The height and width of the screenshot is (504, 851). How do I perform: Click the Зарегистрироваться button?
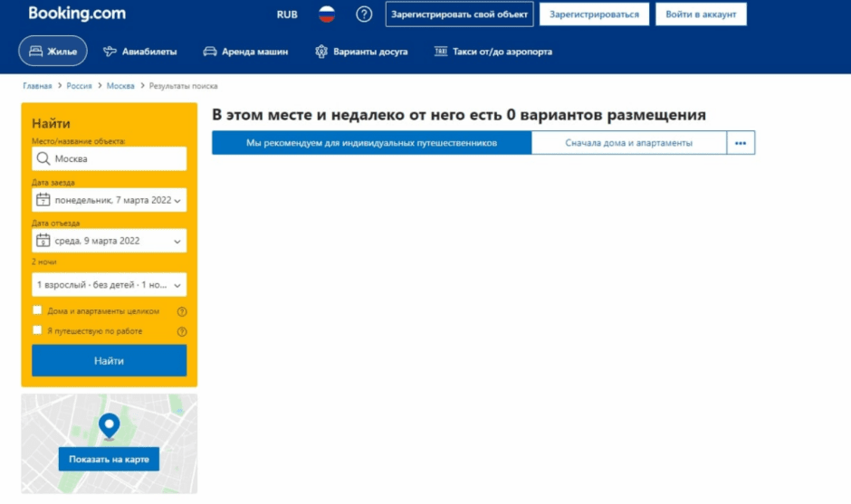(594, 14)
